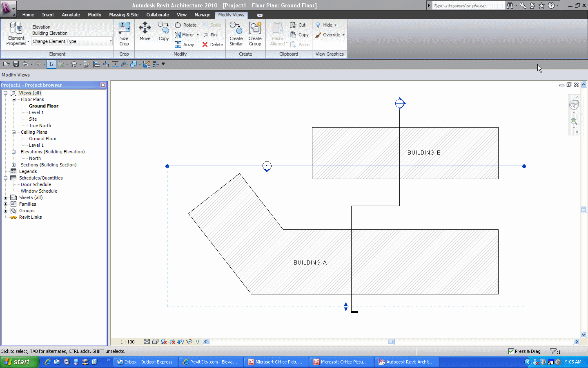Expand the Sections (Building Section) node
The image size is (588, 368).
tap(13, 165)
